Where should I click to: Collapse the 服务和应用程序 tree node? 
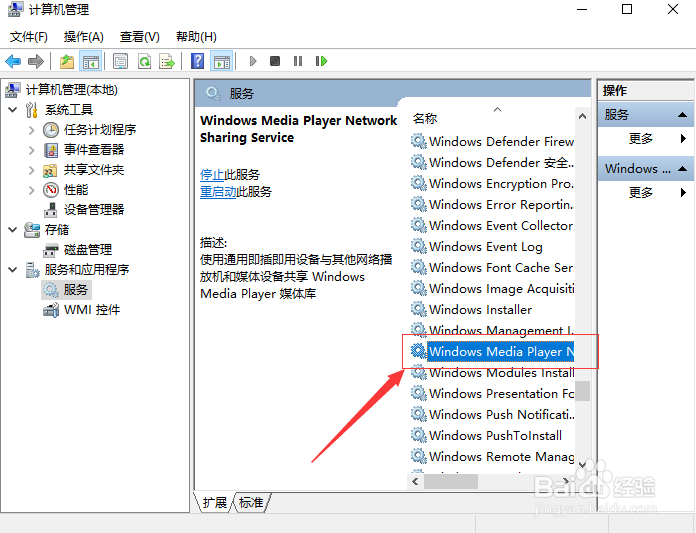pyautogui.click(x=12, y=269)
